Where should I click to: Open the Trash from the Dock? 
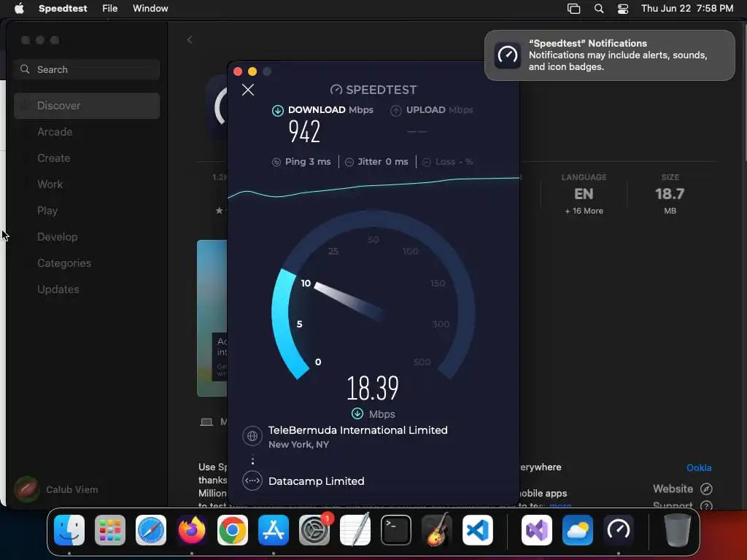[x=678, y=529]
